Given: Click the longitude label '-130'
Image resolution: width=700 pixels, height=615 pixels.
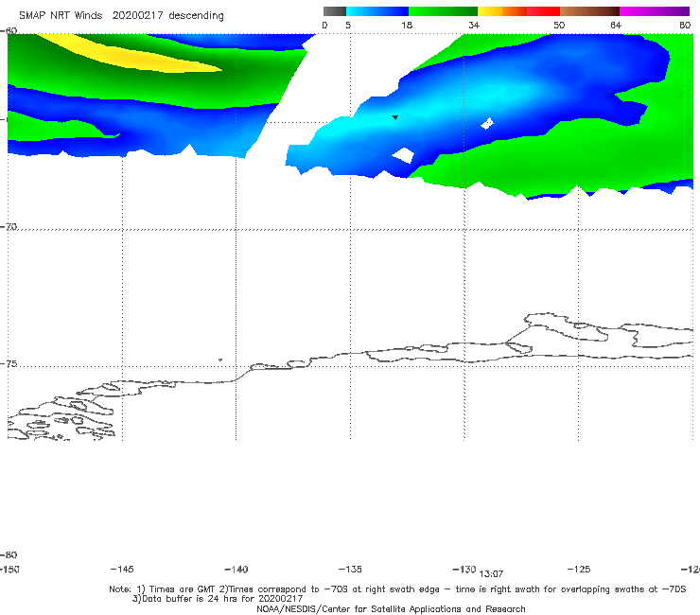Looking at the screenshot, I should click(x=464, y=570).
